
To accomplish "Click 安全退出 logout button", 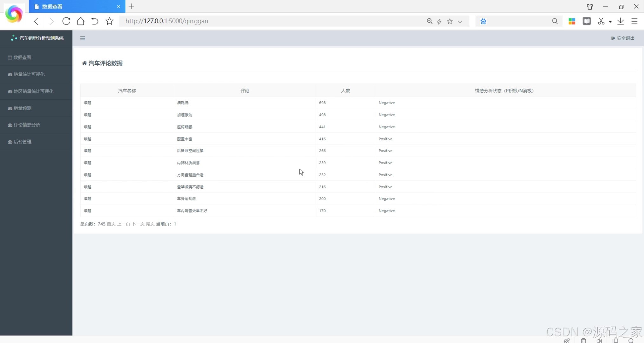I will (623, 38).
